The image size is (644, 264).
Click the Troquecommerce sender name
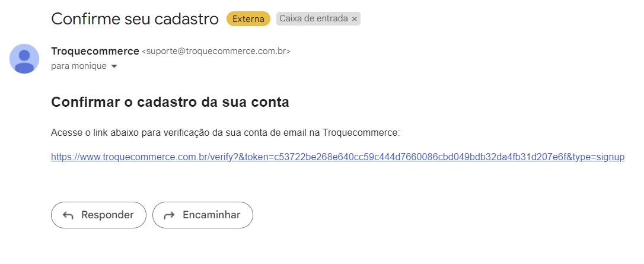click(95, 52)
